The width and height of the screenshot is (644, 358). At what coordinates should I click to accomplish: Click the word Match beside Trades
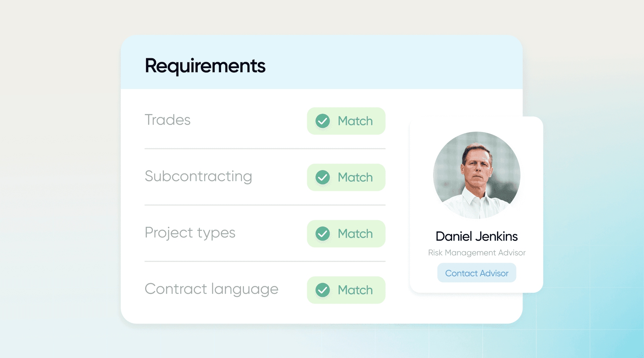pyautogui.click(x=355, y=121)
